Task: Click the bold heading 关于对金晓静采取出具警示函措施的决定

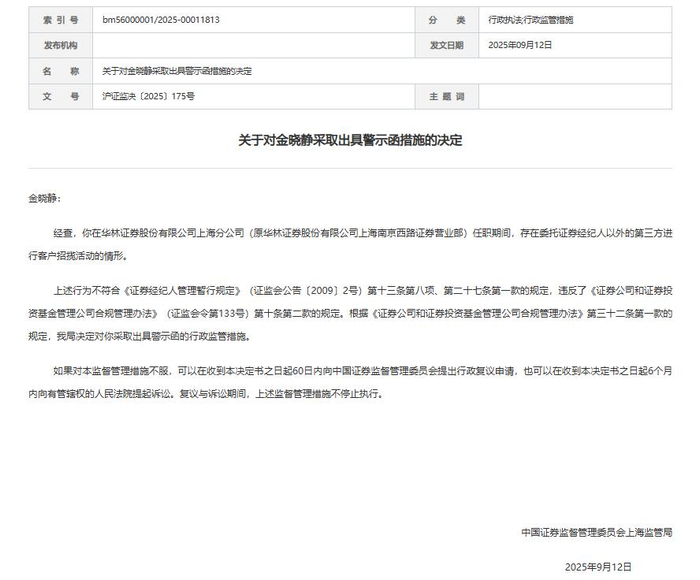Action: coord(350,140)
